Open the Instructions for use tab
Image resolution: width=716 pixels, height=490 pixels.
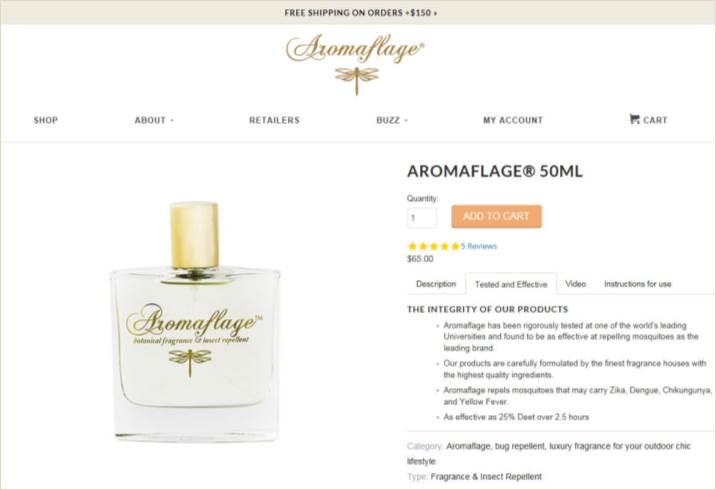[637, 284]
